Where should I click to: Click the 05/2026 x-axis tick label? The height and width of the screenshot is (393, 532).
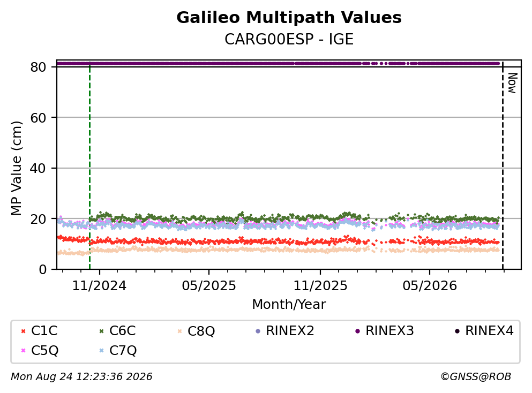(x=430, y=286)
